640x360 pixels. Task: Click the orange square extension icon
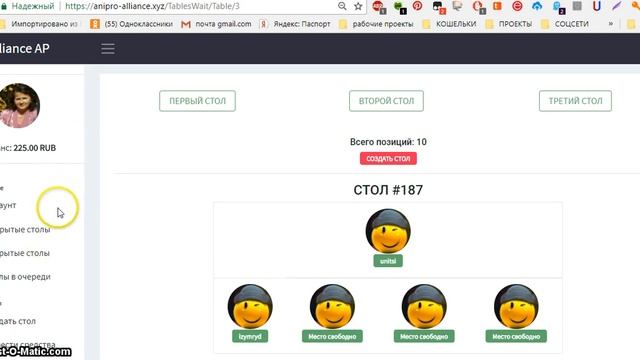[x=497, y=6]
